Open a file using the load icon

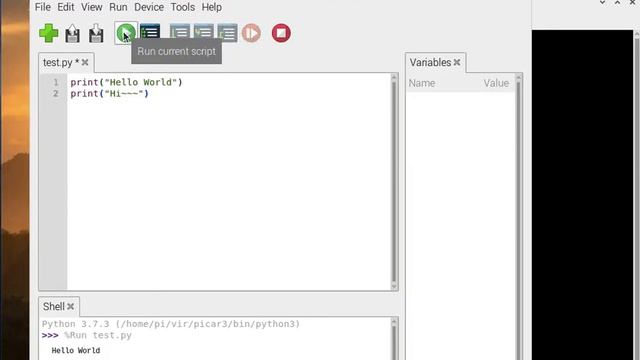pyautogui.click(x=72, y=33)
